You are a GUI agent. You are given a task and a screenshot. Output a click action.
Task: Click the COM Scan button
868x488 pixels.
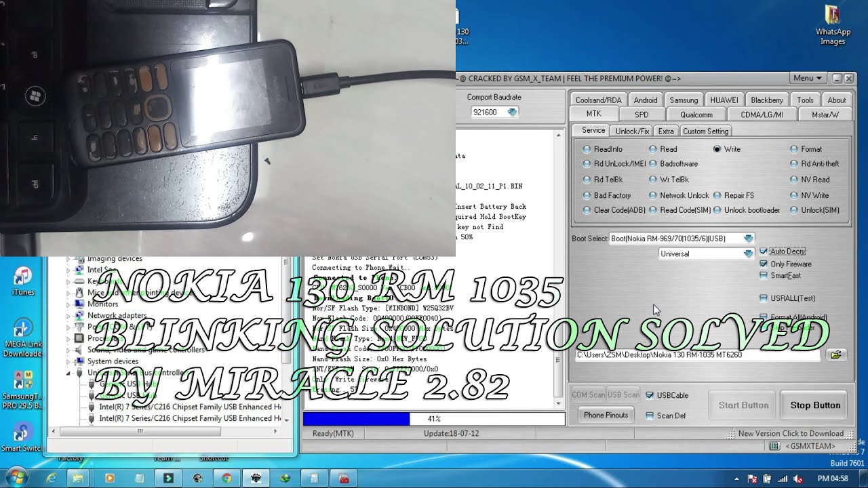(589, 394)
